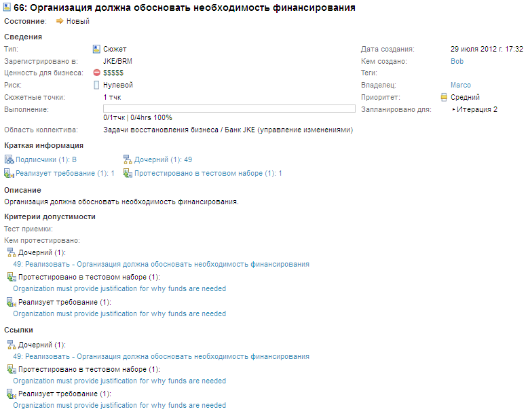Viewport: 528px width, 420px height.
Task: Click the child hierarchy icon in Краткая информация
Action: 128,159
